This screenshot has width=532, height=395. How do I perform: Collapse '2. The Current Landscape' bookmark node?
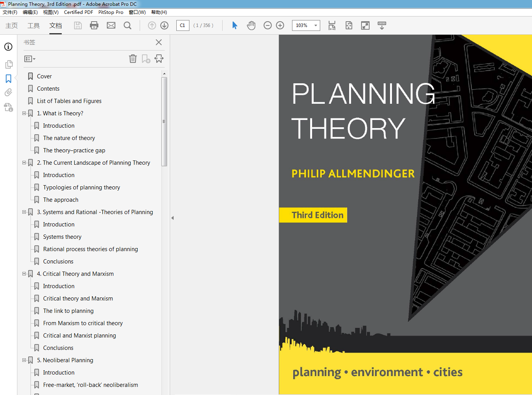point(24,163)
